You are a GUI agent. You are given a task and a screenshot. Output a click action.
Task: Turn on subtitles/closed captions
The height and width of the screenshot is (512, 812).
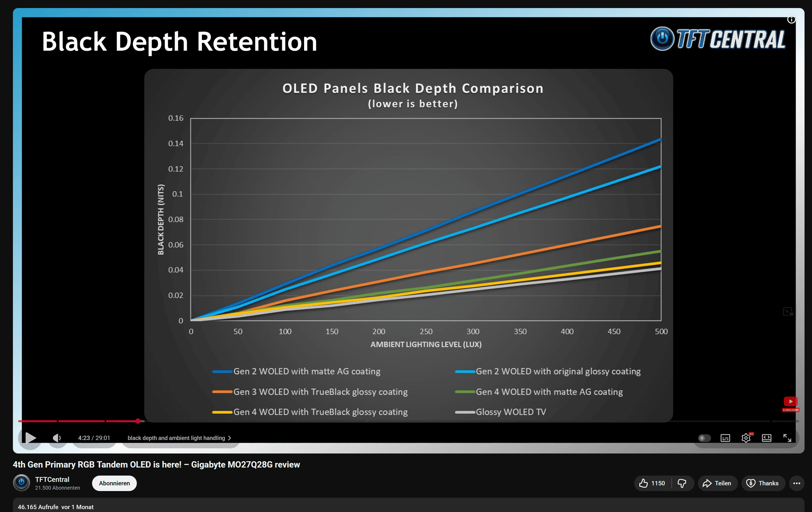(725, 438)
